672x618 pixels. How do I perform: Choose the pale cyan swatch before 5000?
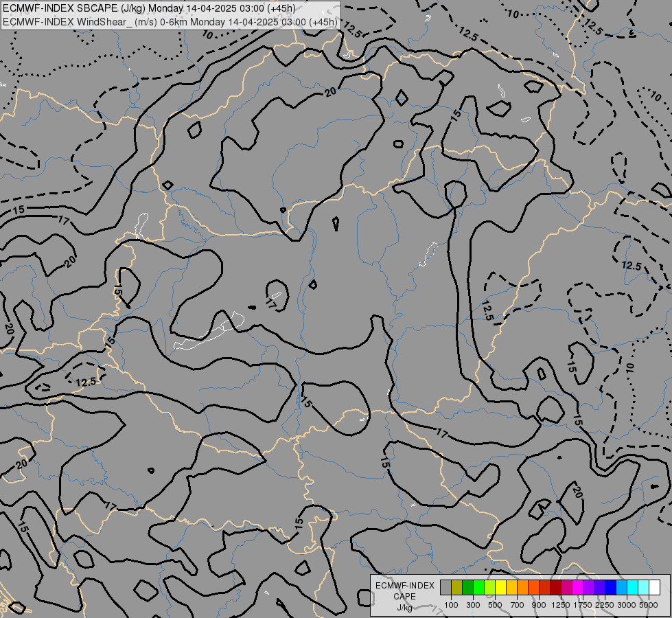tap(644, 588)
